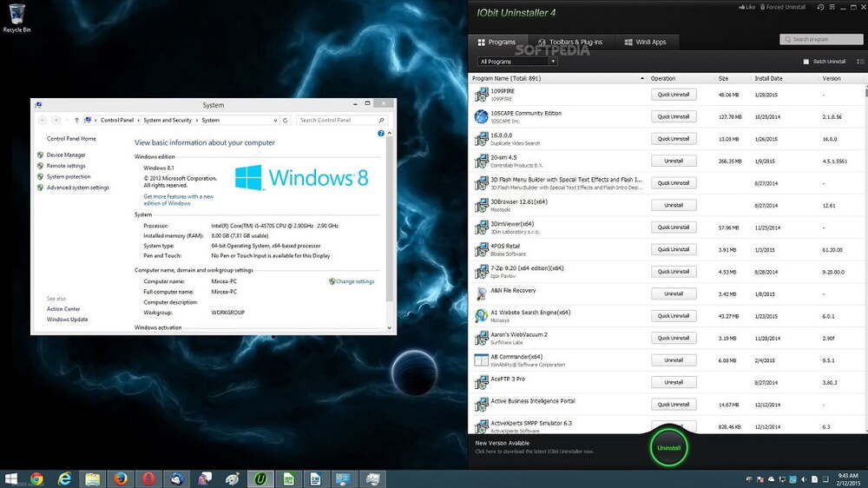Click Control Panel breadcrumb
Image resolution: width=868 pixels, height=488 pixels.
117,120
